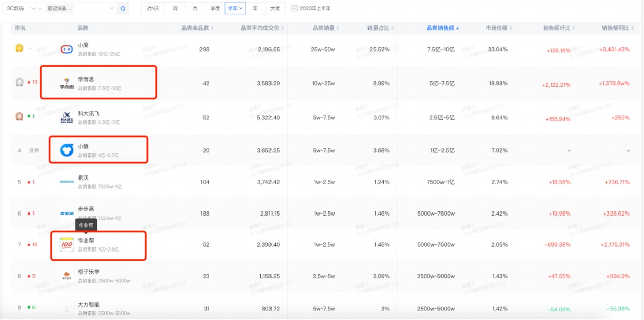644x320 pixels.
Task: Open the 小猿 brand name link
Action: pos(83,146)
